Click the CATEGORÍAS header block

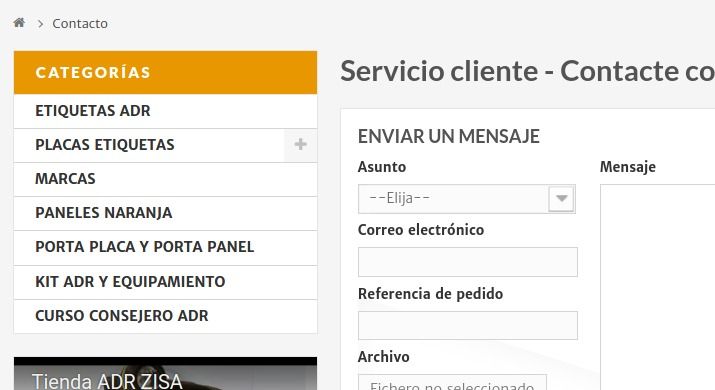pos(166,73)
